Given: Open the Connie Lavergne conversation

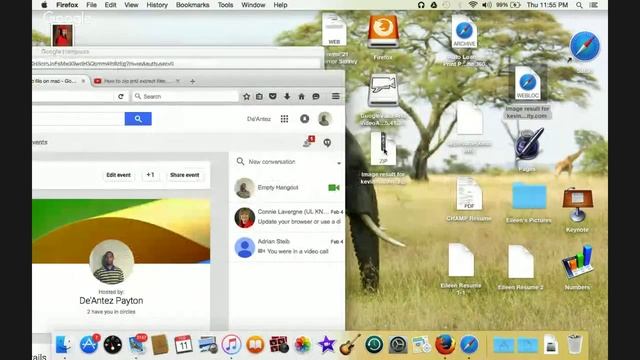Looking at the screenshot, I should [x=287, y=217].
